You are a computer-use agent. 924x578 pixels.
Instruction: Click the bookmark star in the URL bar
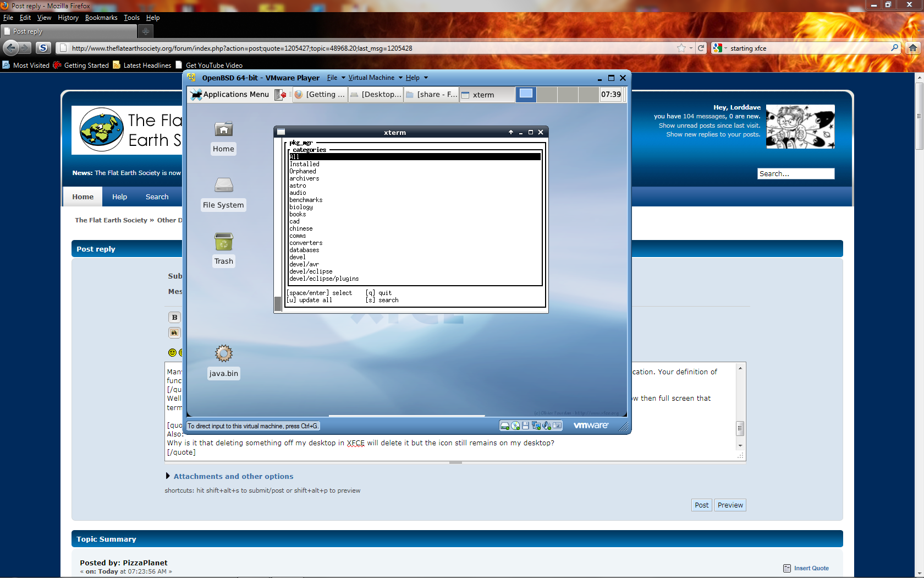681,48
